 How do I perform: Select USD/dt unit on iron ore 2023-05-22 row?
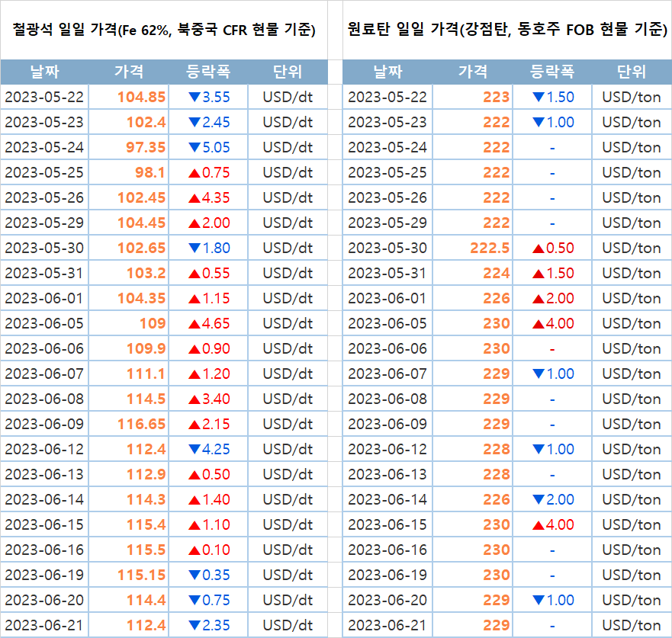[x=288, y=98]
